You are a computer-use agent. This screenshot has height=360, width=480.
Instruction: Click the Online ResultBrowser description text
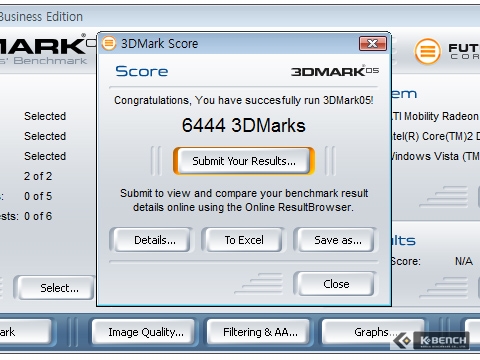tap(244, 200)
